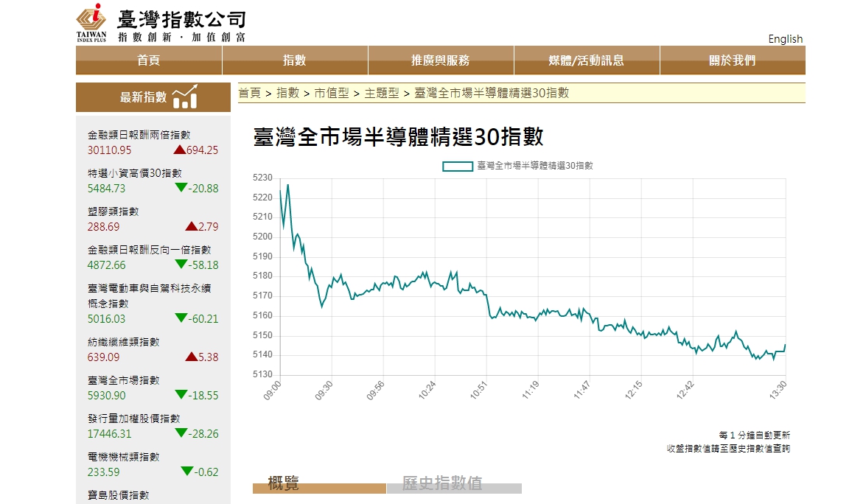Click green down arrow beside -58.18

181,265
